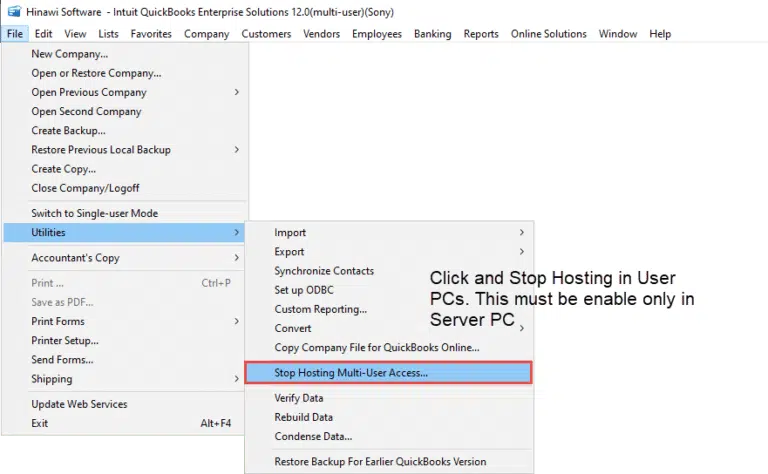768x474 pixels.
Task: Expand the Convert submenu
Action: tap(389, 328)
